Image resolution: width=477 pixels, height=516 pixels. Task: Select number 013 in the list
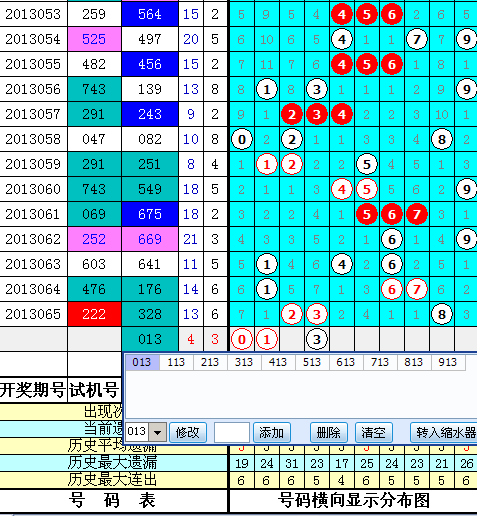tap(142, 362)
